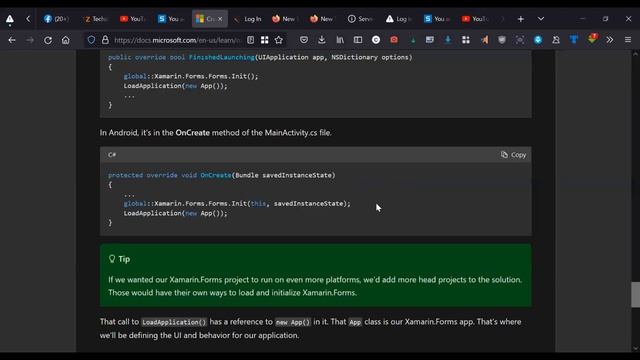Viewport: 640px width, 360px height.
Task: Open the list all tabs dropdown
Action: [x=540, y=19]
